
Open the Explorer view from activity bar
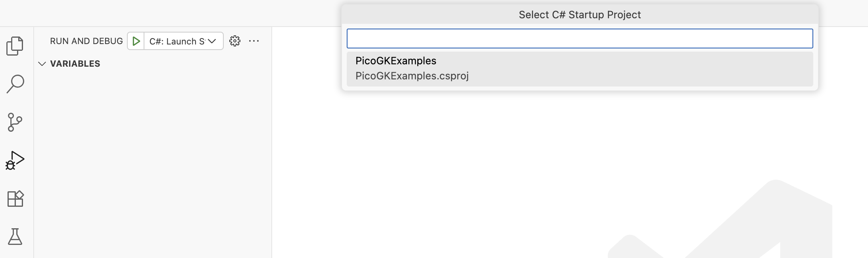tap(15, 46)
